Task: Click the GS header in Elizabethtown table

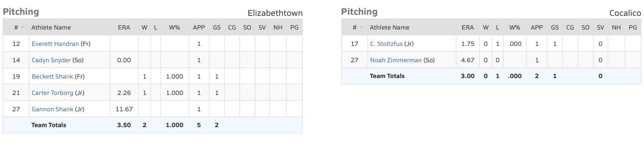Action: point(217,27)
